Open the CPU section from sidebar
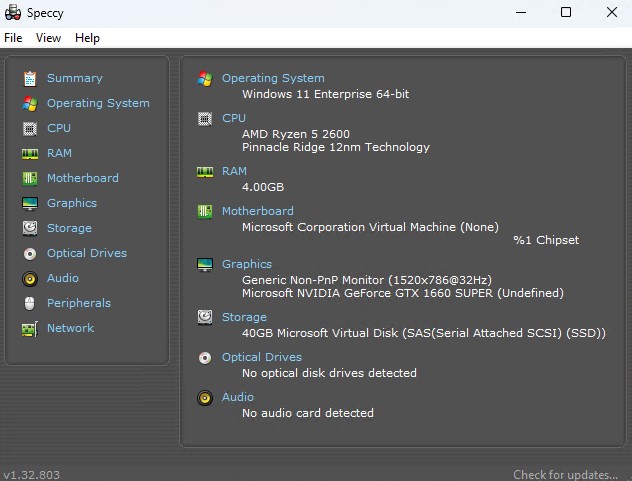632x481 pixels. [59, 128]
